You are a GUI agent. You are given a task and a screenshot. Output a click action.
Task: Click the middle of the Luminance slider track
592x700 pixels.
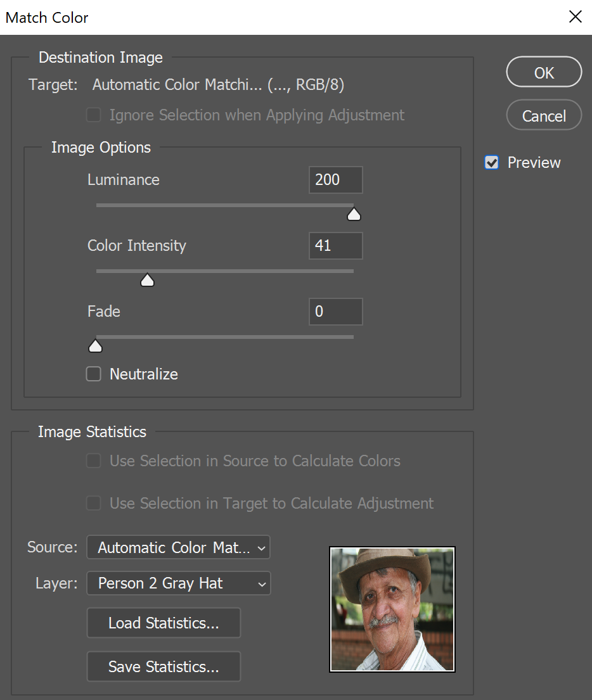[x=225, y=205]
